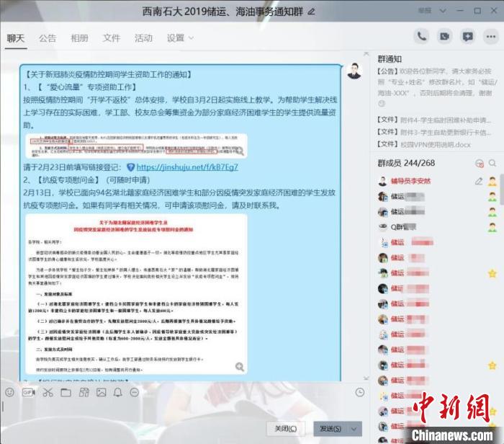Click the member filter icon beside search
The height and width of the screenshot is (444, 504).
click(x=480, y=164)
